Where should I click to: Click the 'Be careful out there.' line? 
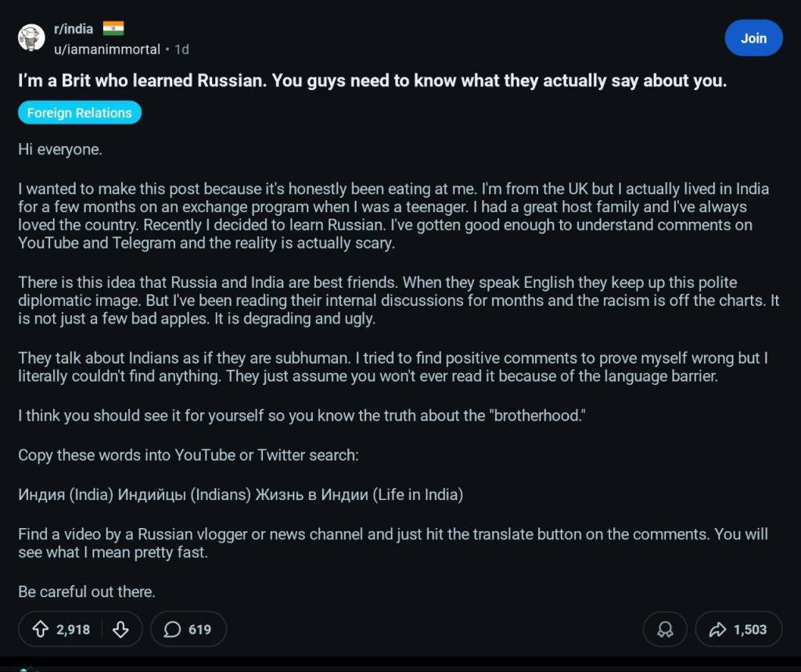(x=87, y=591)
